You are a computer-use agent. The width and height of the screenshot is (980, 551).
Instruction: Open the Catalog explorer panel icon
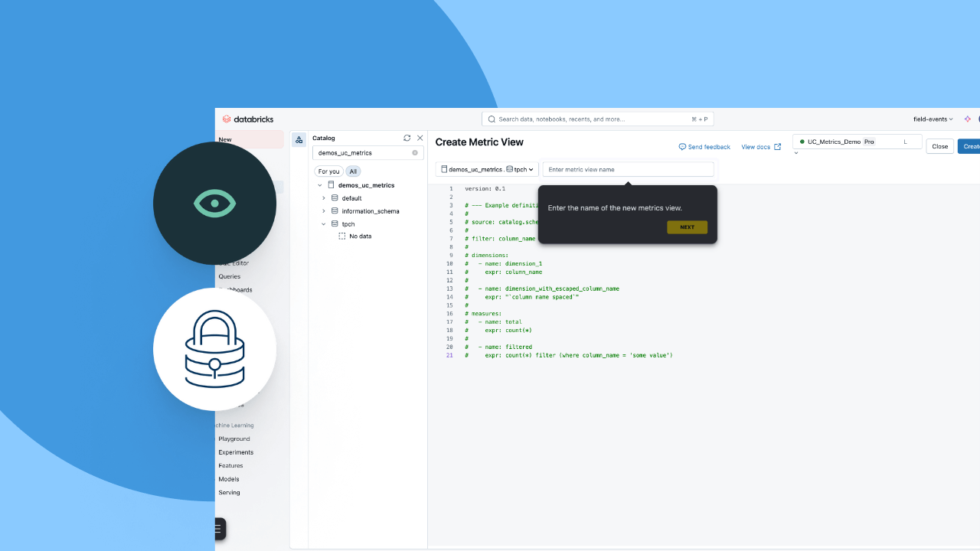pos(299,139)
